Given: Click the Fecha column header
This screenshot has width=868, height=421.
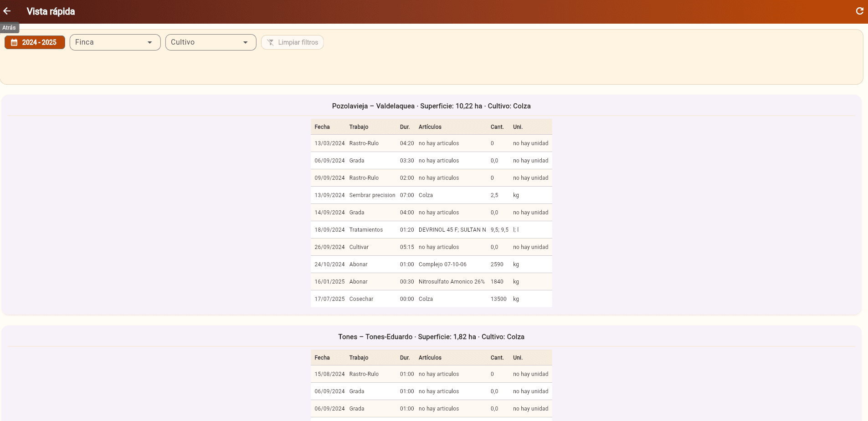Looking at the screenshot, I should click(x=322, y=127).
